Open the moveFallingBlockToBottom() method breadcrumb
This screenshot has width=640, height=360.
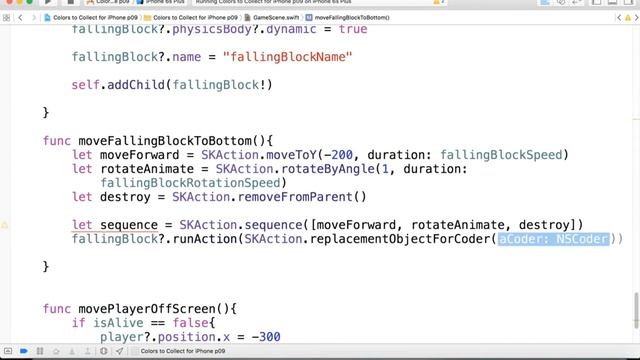(348, 18)
